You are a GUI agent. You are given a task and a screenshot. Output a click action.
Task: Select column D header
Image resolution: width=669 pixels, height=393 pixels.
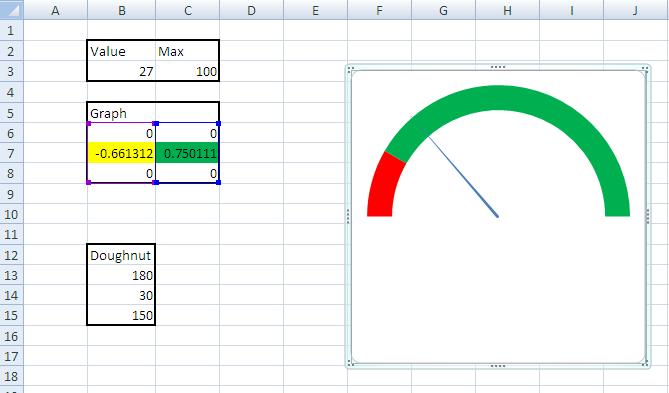click(252, 9)
